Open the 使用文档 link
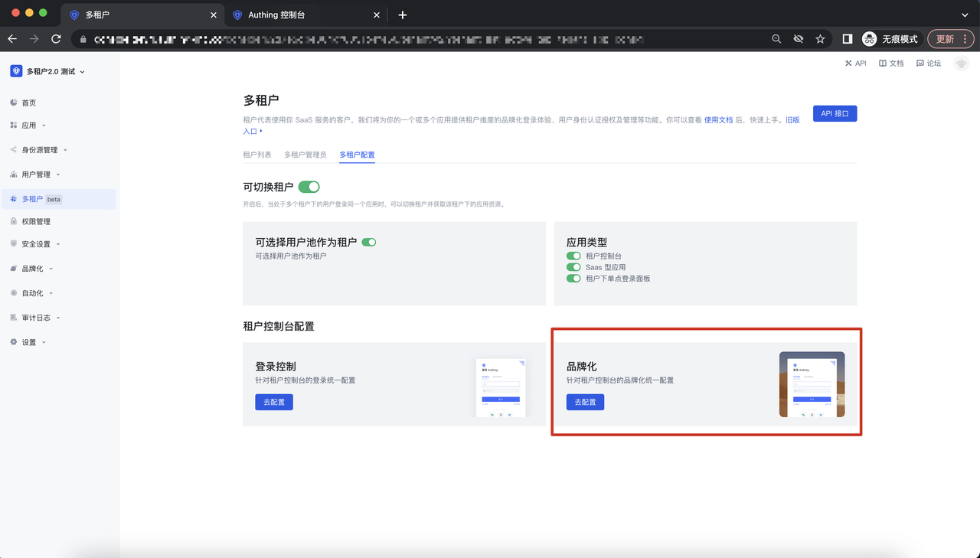Image resolution: width=980 pixels, height=558 pixels. point(718,120)
